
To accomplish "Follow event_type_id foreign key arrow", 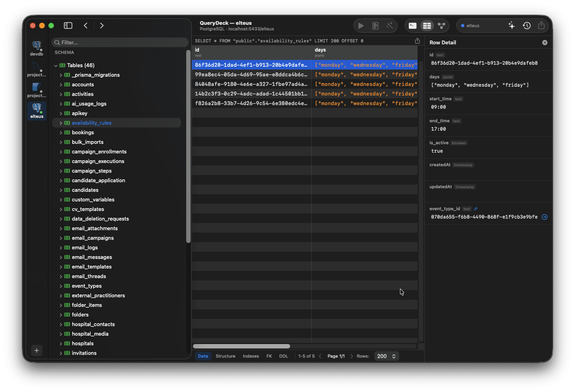I will [x=544, y=217].
